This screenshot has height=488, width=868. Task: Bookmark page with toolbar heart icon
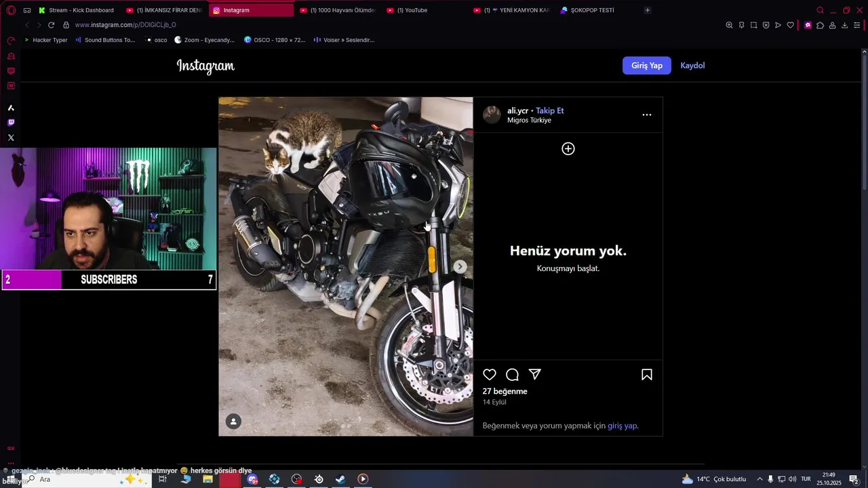790,25
